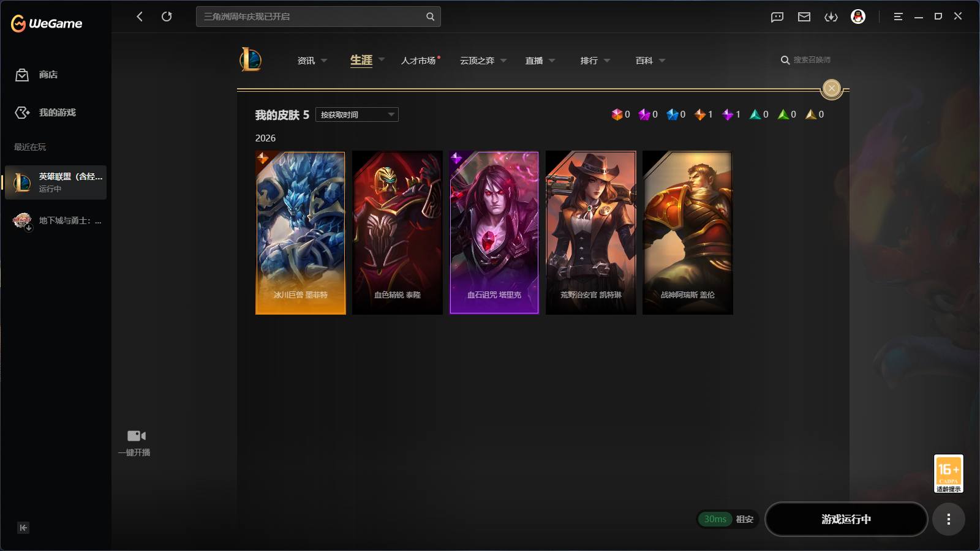
Task: Open 我的游戏 in the sidebar
Action: (x=45, y=113)
